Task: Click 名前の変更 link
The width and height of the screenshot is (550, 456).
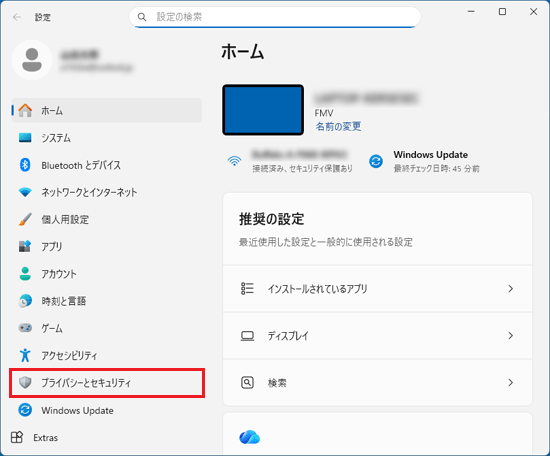Action: [x=338, y=126]
